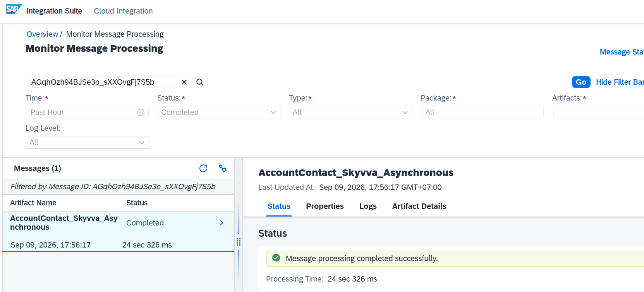The height and width of the screenshot is (292, 644).
Task: Click the Messages (1) heading
Action: (x=38, y=168)
